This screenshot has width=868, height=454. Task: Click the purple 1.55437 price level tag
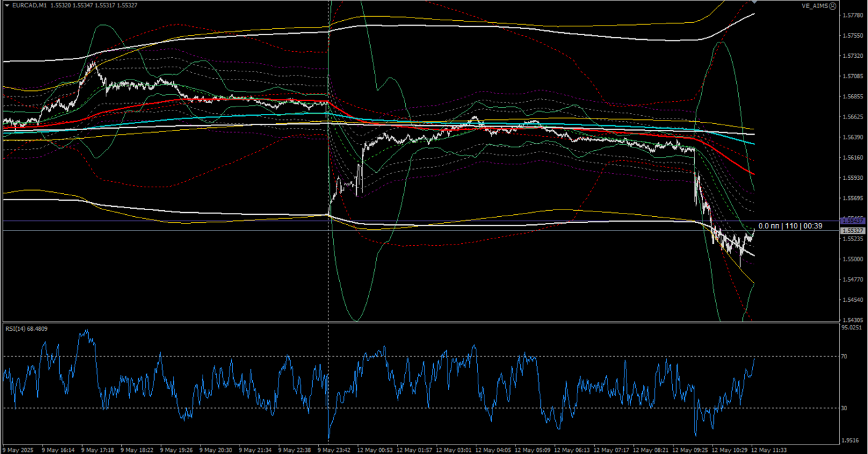tap(853, 221)
